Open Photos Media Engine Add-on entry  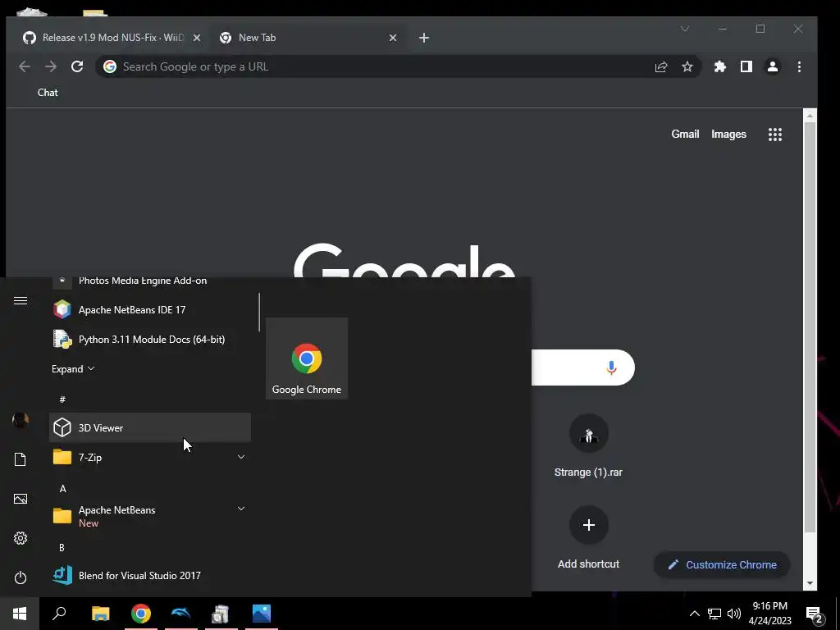pyautogui.click(x=150, y=281)
